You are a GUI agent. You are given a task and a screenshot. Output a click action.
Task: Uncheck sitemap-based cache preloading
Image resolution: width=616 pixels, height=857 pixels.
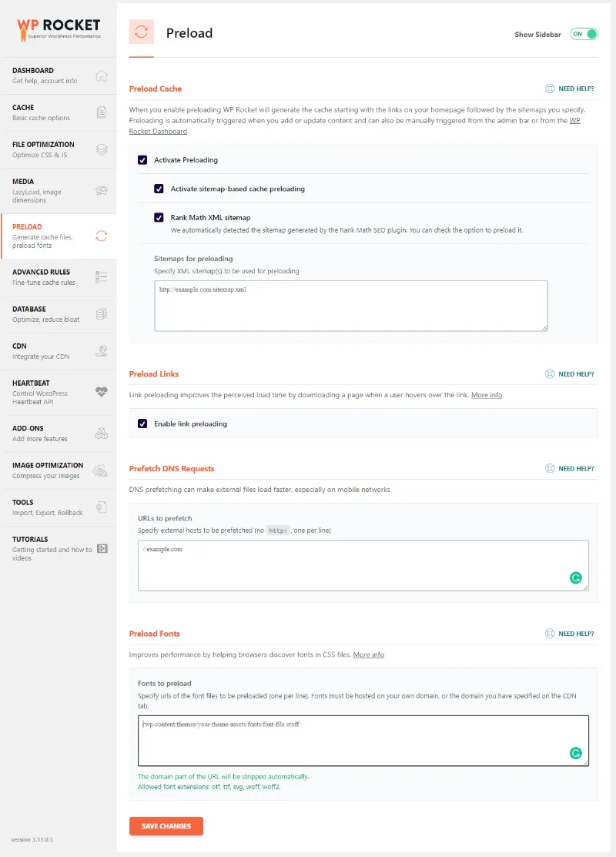pyautogui.click(x=159, y=189)
